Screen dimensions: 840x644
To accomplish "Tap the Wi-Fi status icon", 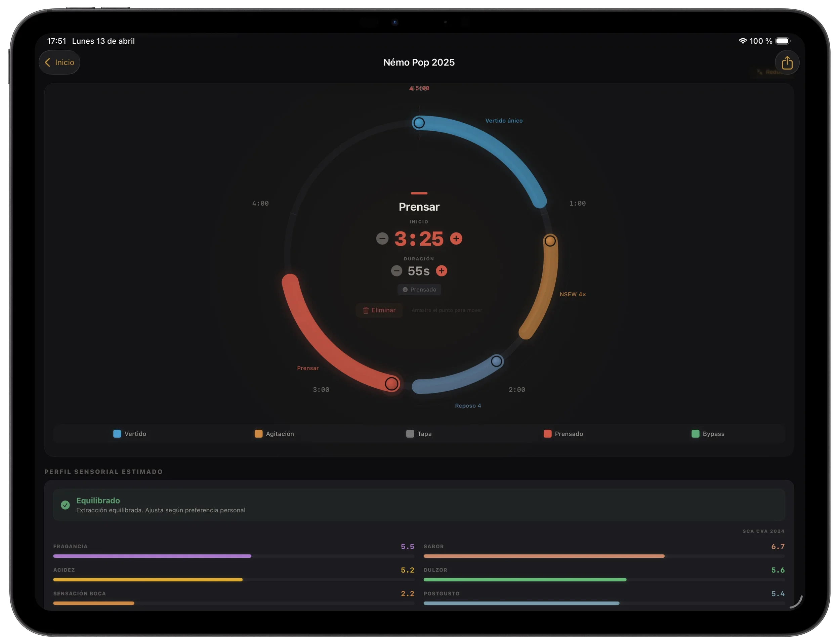I will tap(743, 41).
